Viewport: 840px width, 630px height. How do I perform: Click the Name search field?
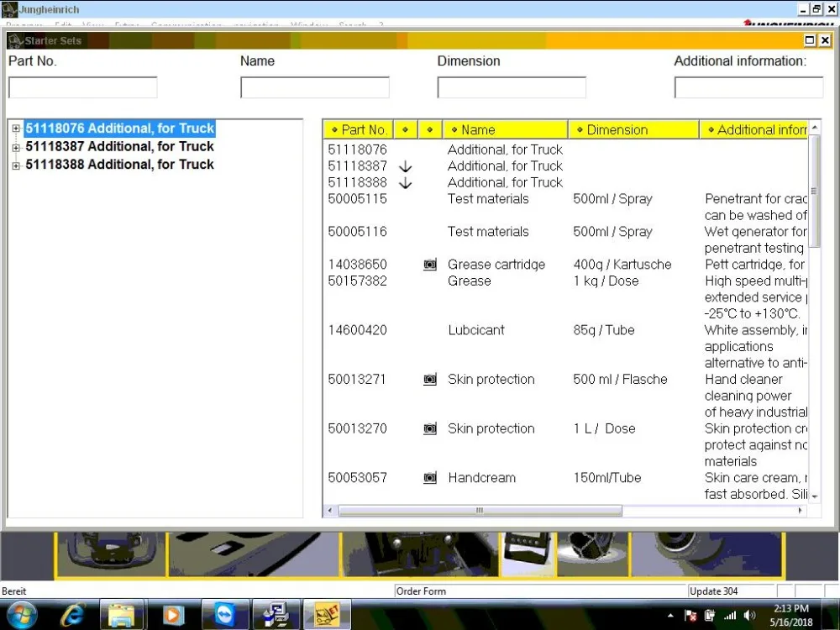pyautogui.click(x=315, y=87)
